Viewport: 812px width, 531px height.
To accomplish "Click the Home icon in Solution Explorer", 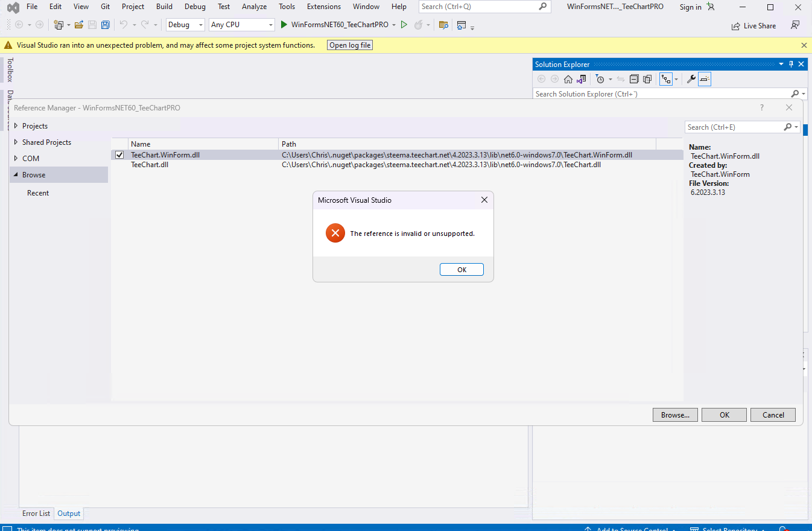I will (x=568, y=79).
